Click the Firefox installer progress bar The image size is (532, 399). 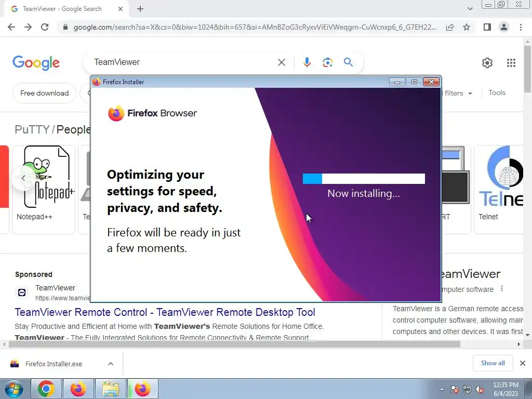[x=364, y=179]
